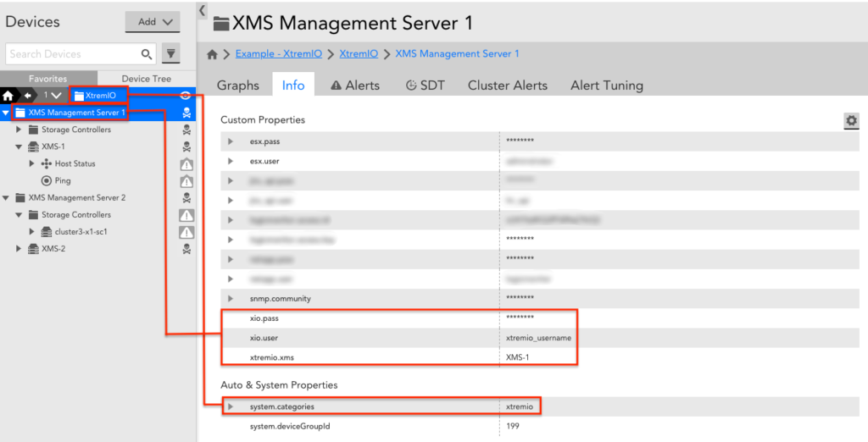Open the Example - XtremIO breadcrumb link
Image resolution: width=868 pixels, height=442 pixels.
[278, 53]
